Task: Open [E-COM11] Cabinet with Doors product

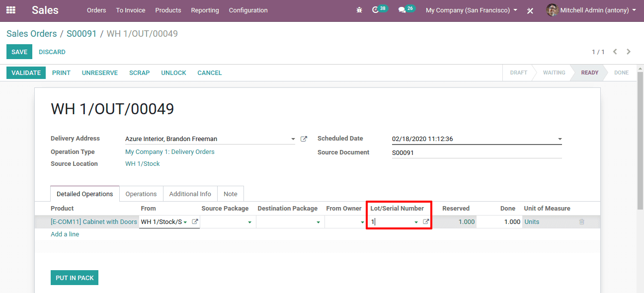Action: point(94,222)
